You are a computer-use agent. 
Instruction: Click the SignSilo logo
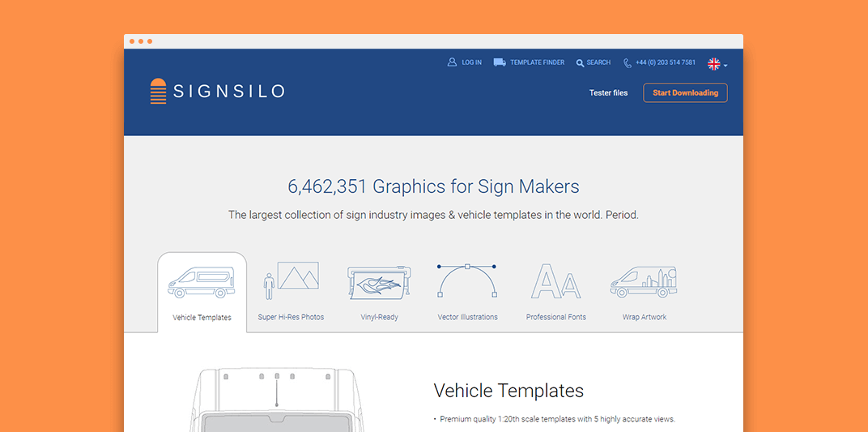(217, 92)
